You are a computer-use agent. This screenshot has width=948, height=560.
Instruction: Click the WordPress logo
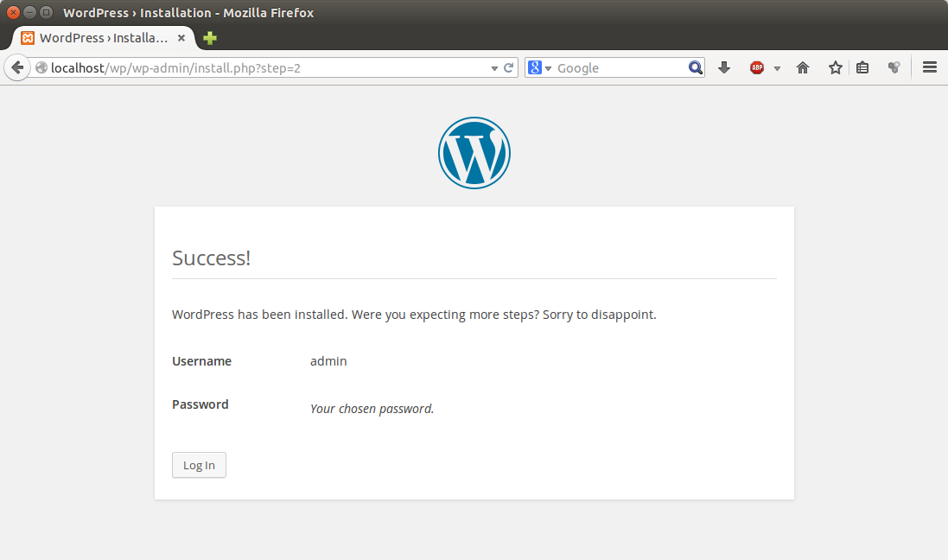[x=474, y=153]
